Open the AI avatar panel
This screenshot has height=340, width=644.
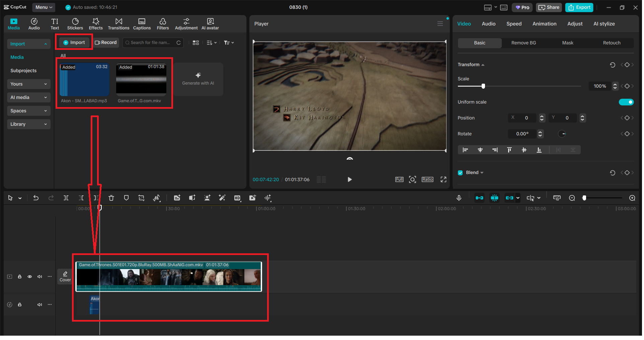[x=210, y=24]
